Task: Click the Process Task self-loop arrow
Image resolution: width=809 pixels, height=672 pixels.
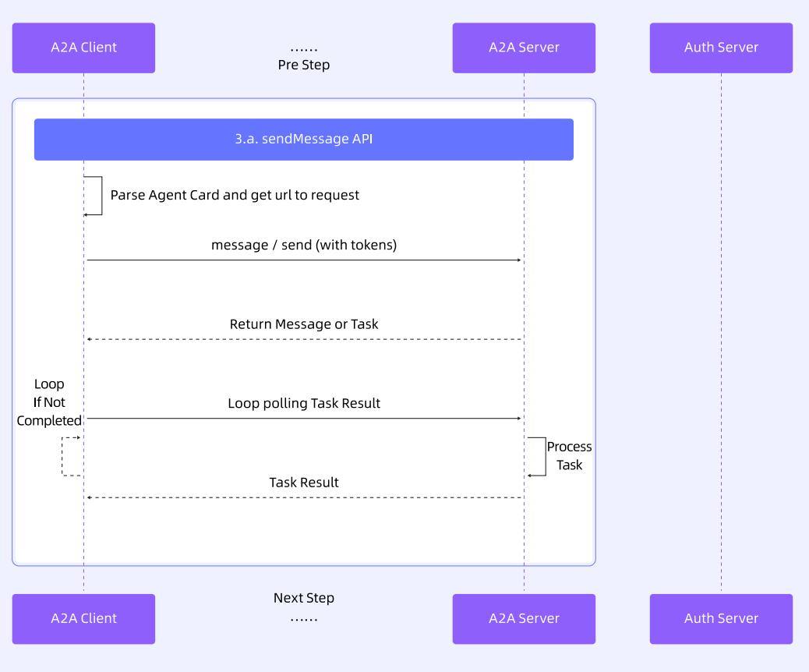Action: pos(543,456)
